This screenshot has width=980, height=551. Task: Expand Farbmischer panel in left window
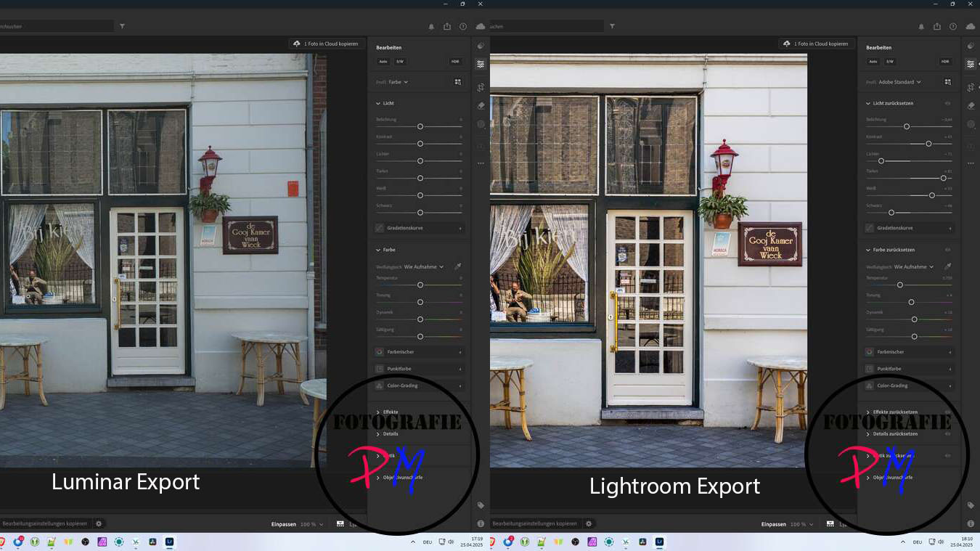[419, 352]
